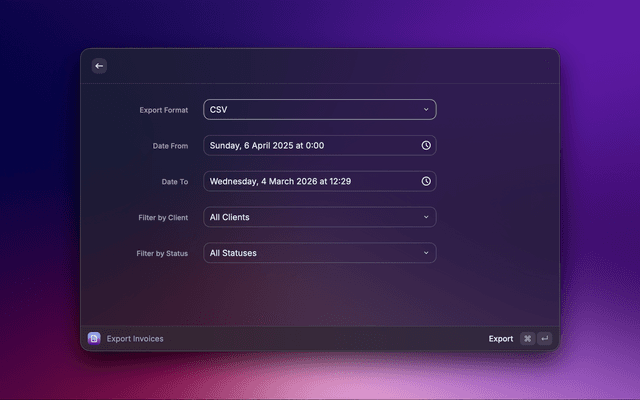Click the Export action button

501,339
